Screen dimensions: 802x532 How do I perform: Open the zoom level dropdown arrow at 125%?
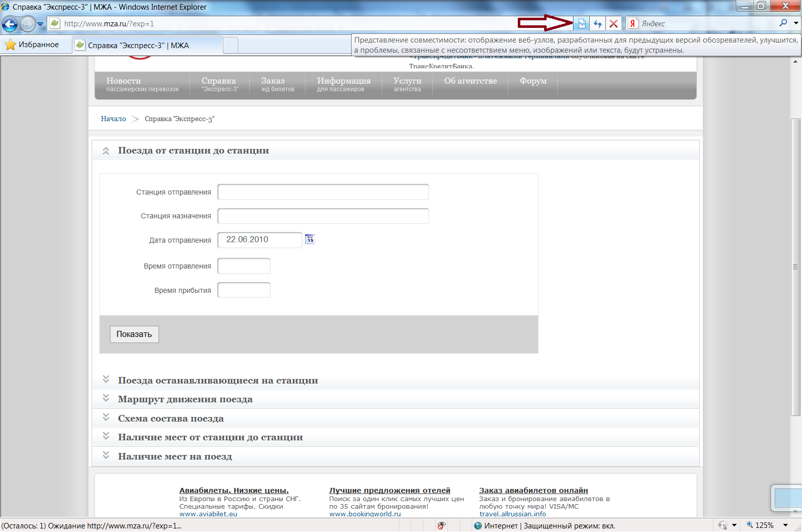pyautogui.click(x=785, y=525)
